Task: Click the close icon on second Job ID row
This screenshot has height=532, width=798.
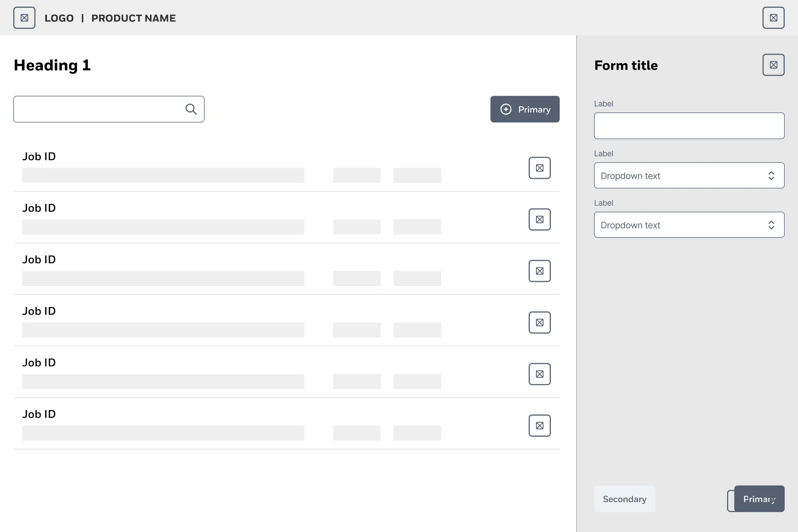Action: click(540, 219)
